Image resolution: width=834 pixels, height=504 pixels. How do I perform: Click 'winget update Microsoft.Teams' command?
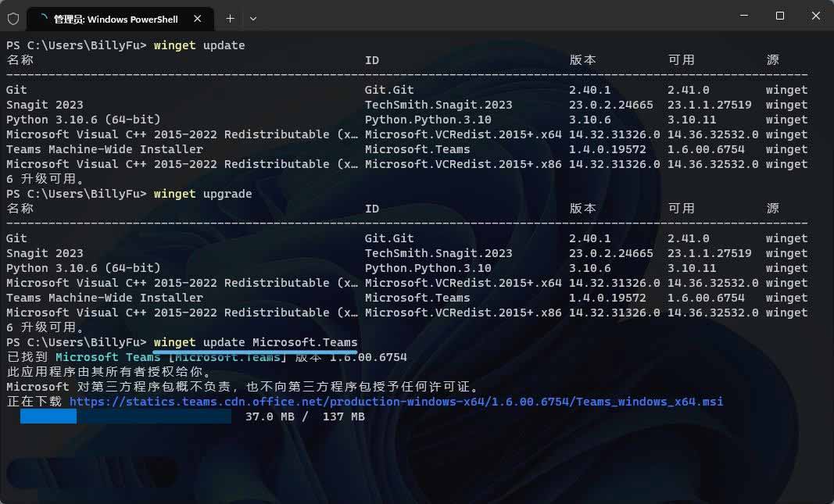[256, 341]
